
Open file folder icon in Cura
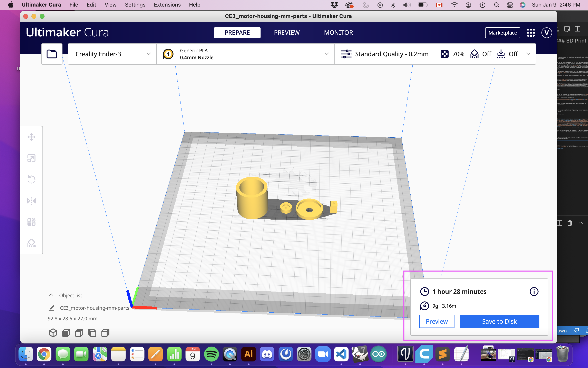click(52, 54)
